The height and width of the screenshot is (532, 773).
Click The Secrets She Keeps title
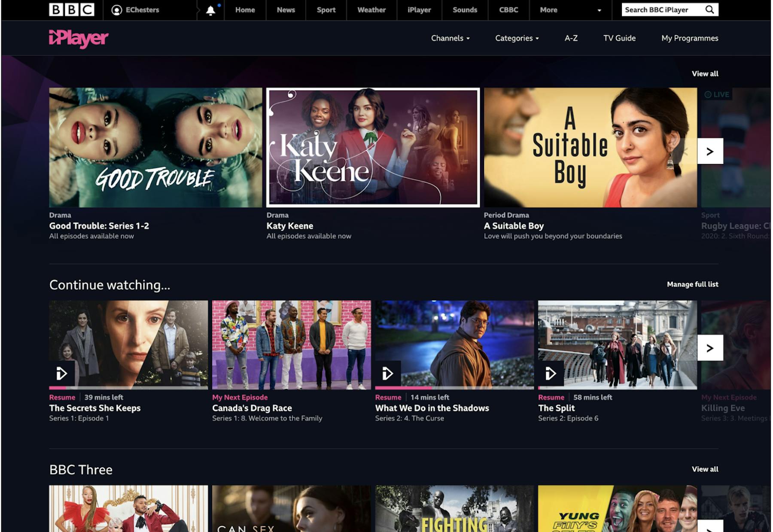tap(95, 408)
